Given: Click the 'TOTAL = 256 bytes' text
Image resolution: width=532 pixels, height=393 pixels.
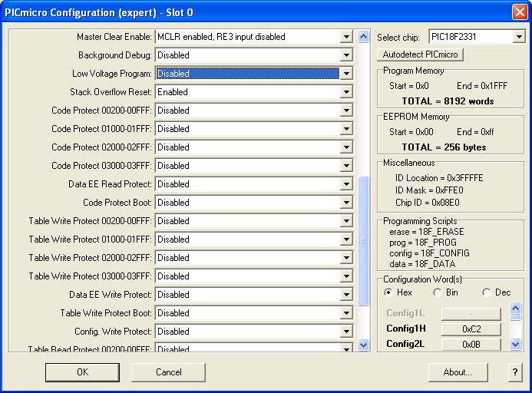Looking at the screenshot, I should pos(444,147).
